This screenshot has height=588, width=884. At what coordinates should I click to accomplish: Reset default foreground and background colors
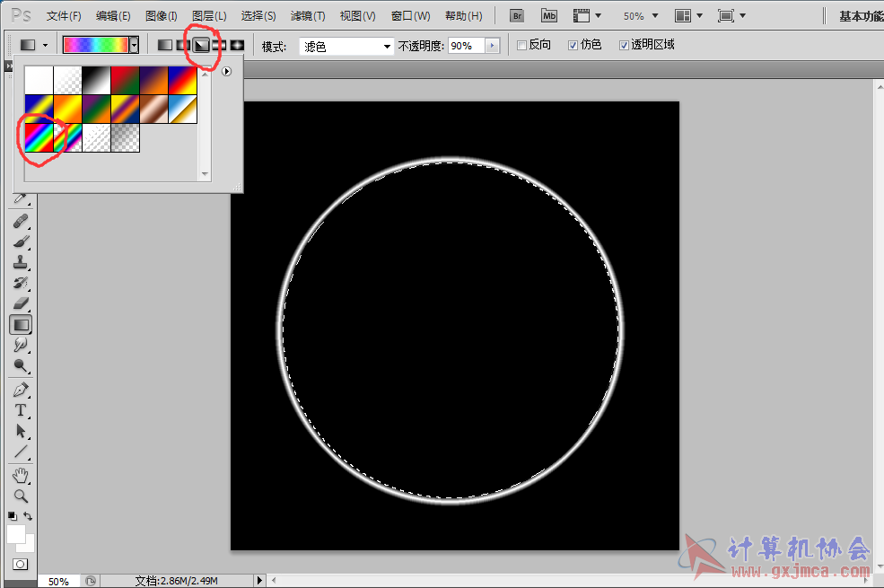click(x=12, y=516)
